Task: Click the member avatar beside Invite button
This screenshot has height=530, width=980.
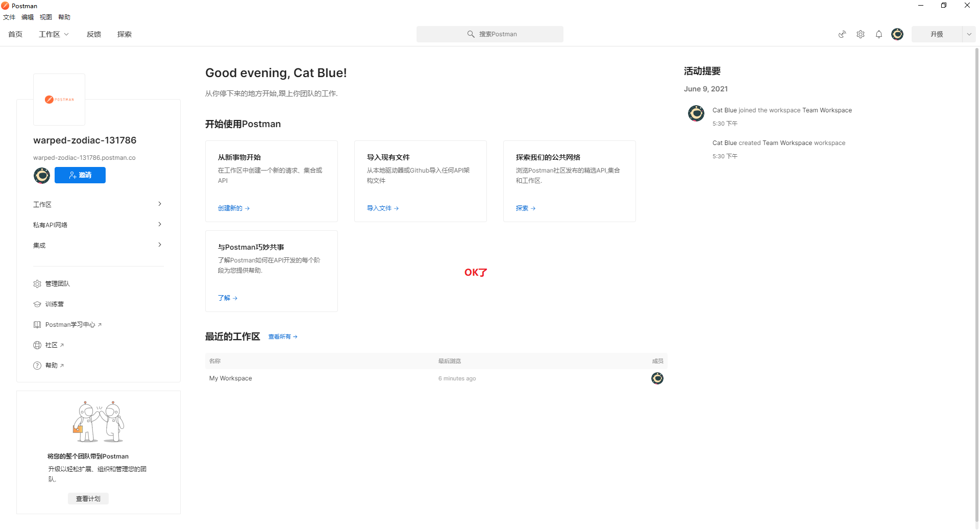Action: (x=42, y=175)
